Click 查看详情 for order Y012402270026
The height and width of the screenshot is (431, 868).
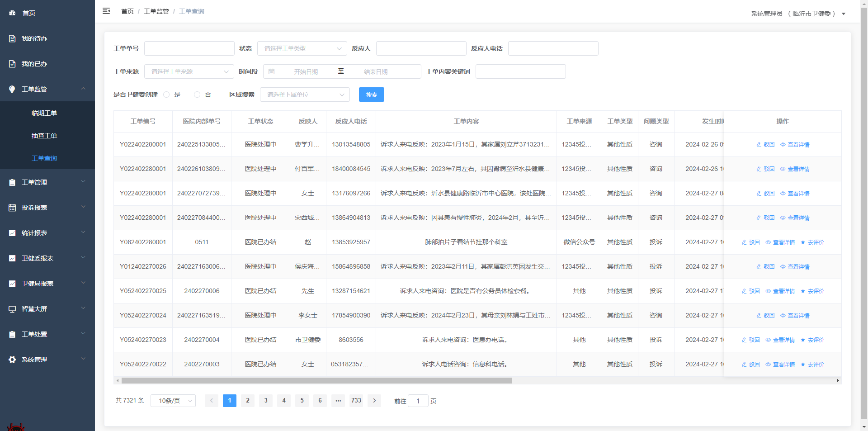795,267
